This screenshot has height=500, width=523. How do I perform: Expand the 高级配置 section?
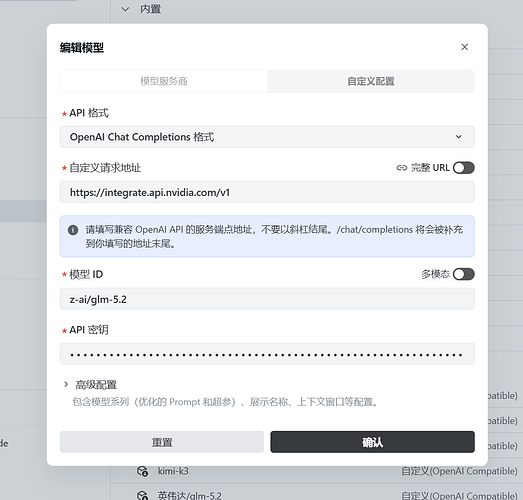point(90,385)
